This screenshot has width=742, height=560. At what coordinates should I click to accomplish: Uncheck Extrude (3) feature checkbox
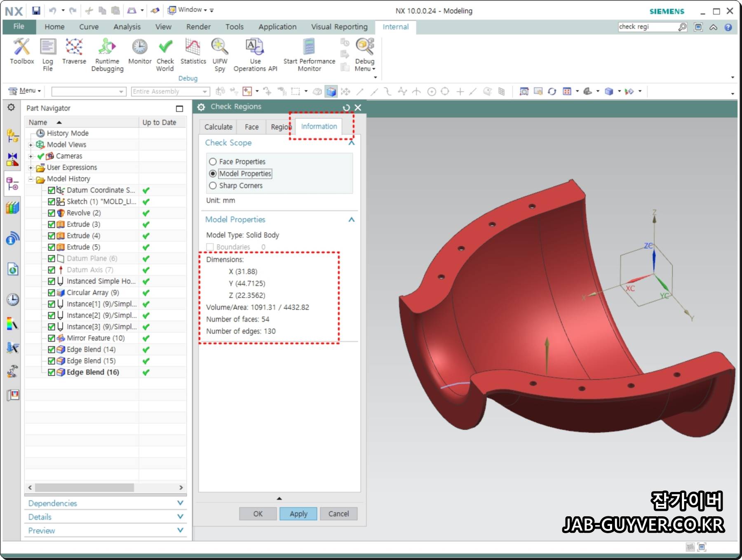[x=52, y=224]
